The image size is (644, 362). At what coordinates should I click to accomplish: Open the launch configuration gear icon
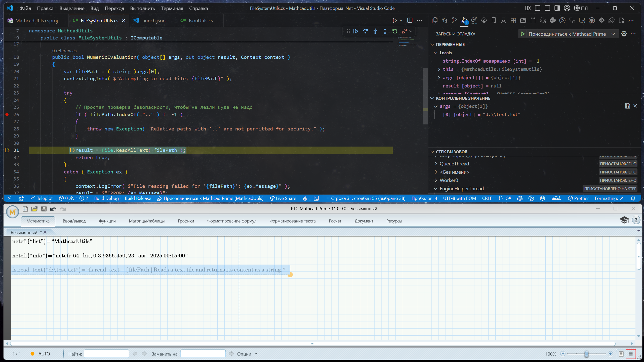(624, 34)
